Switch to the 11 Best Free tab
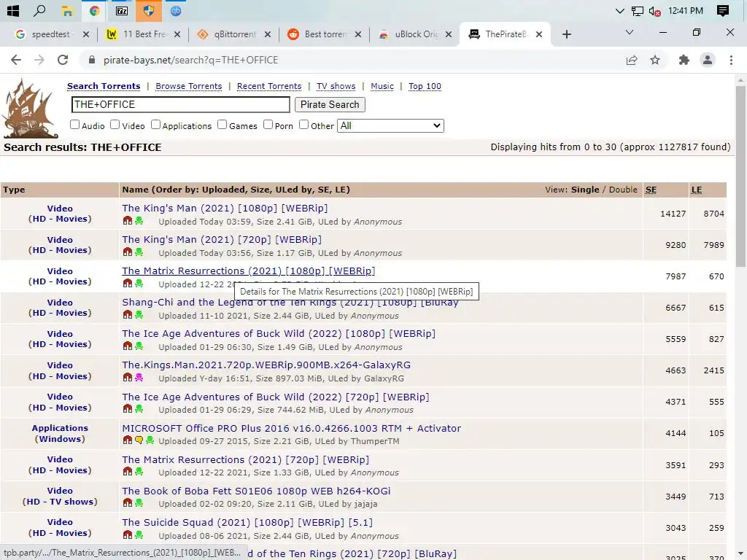 pos(144,34)
